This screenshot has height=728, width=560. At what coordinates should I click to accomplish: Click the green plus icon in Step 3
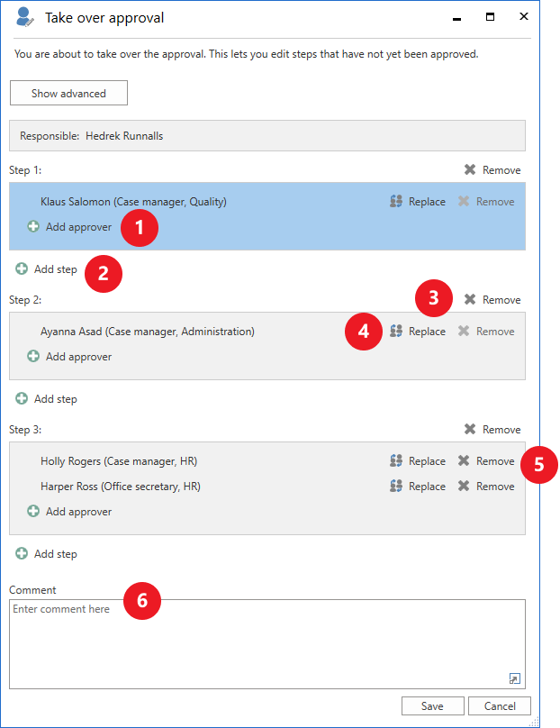point(33,511)
